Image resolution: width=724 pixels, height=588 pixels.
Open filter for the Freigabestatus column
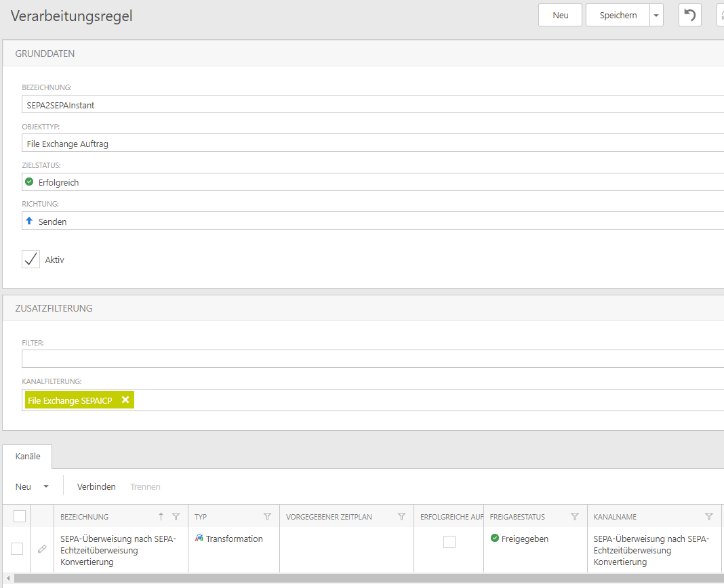click(x=575, y=517)
